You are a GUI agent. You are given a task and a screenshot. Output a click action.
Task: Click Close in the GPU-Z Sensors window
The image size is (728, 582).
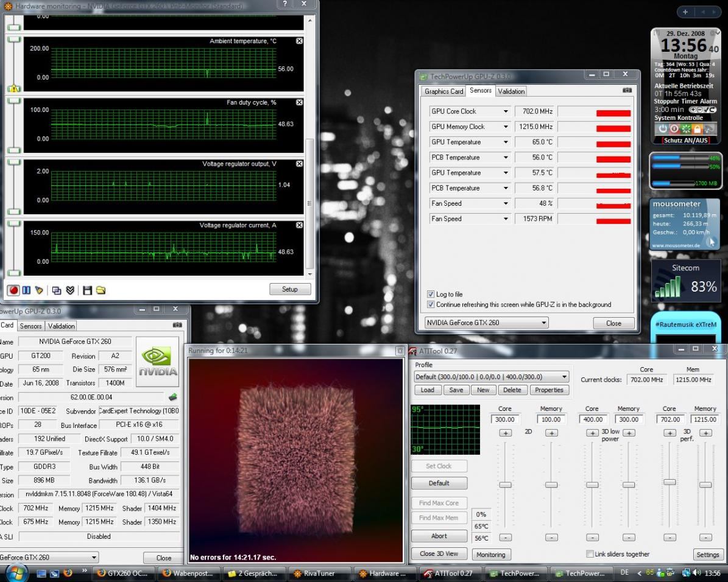613,323
